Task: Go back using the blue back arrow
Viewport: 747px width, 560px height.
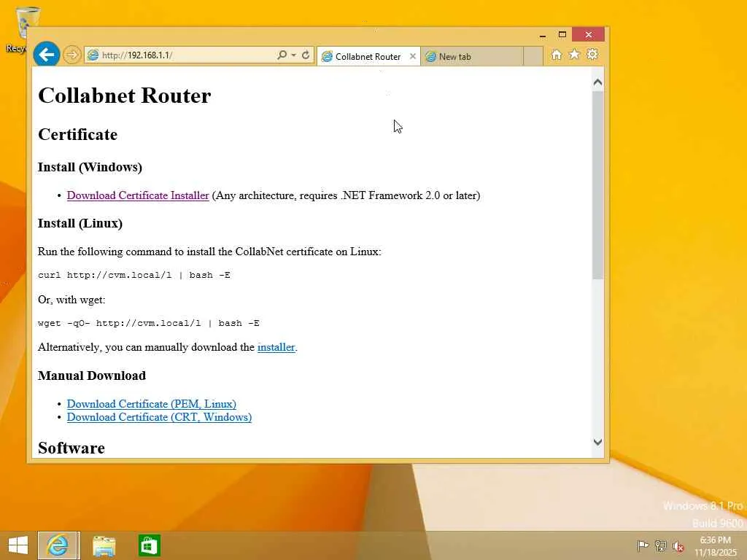Action: click(46, 54)
